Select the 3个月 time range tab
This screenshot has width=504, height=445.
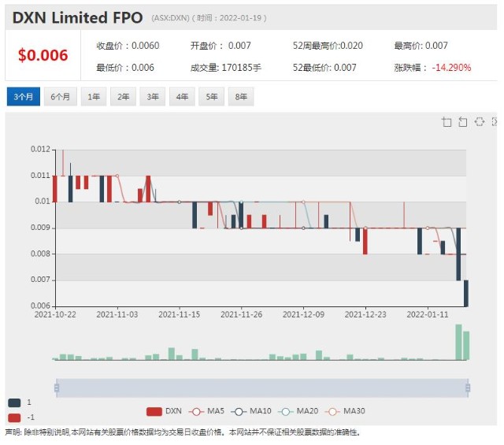[x=24, y=96]
